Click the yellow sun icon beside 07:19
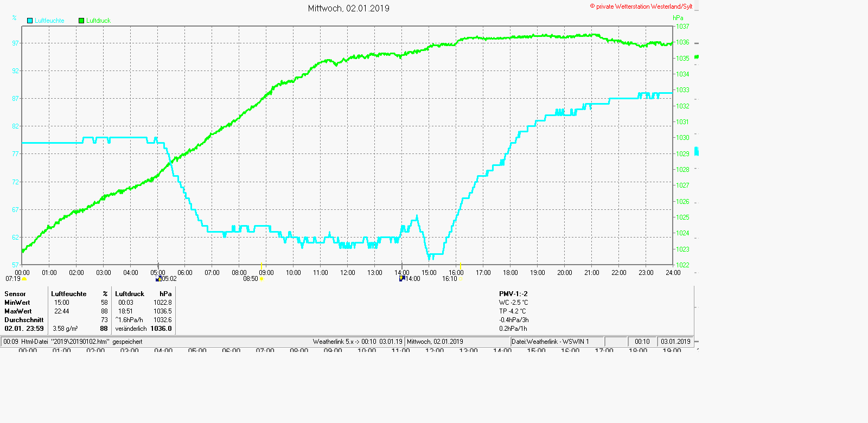 point(24,279)
